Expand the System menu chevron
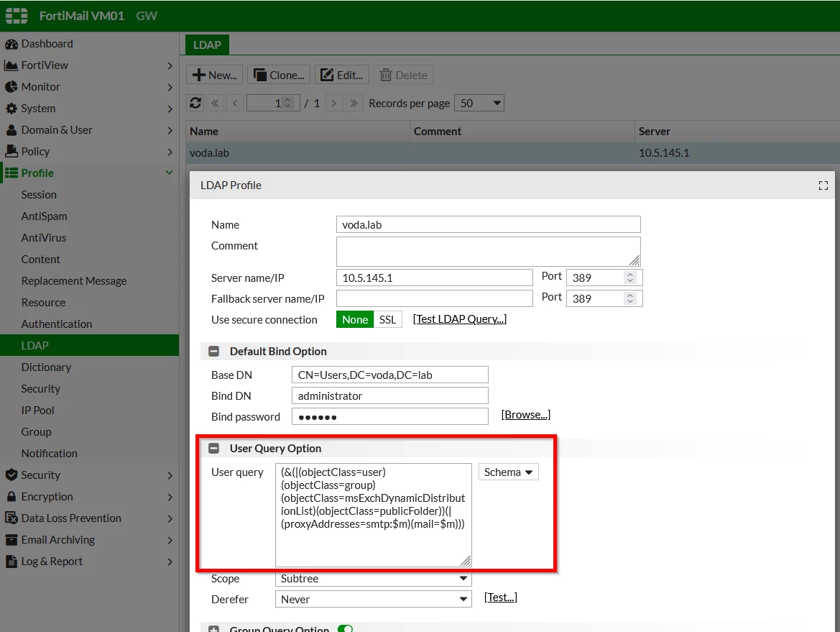 point(170,109)
